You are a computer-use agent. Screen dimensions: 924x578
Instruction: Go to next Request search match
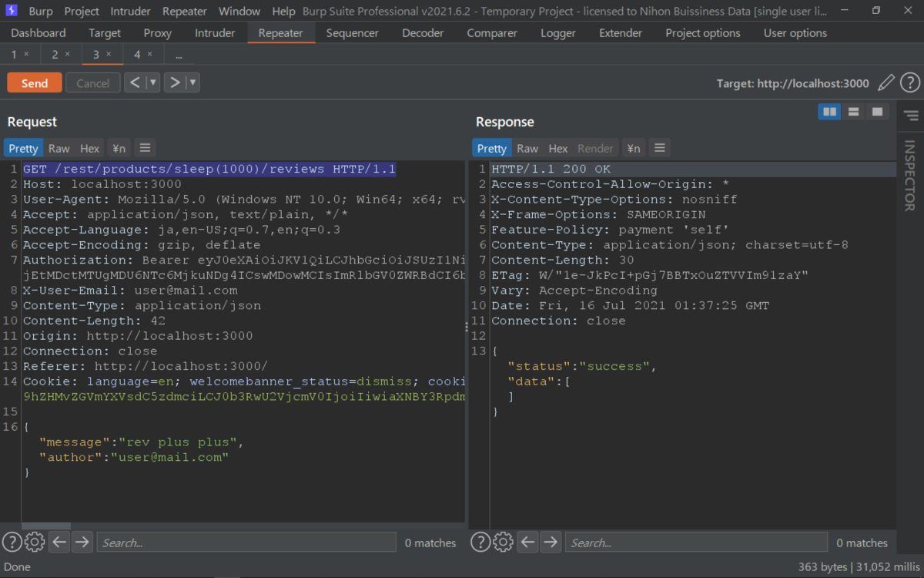82,542
